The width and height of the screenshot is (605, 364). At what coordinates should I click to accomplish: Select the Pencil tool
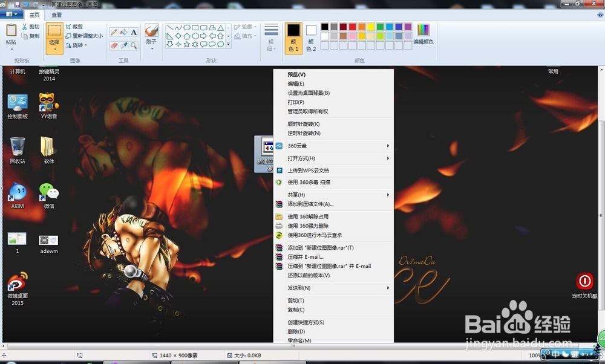coord(114,33)
